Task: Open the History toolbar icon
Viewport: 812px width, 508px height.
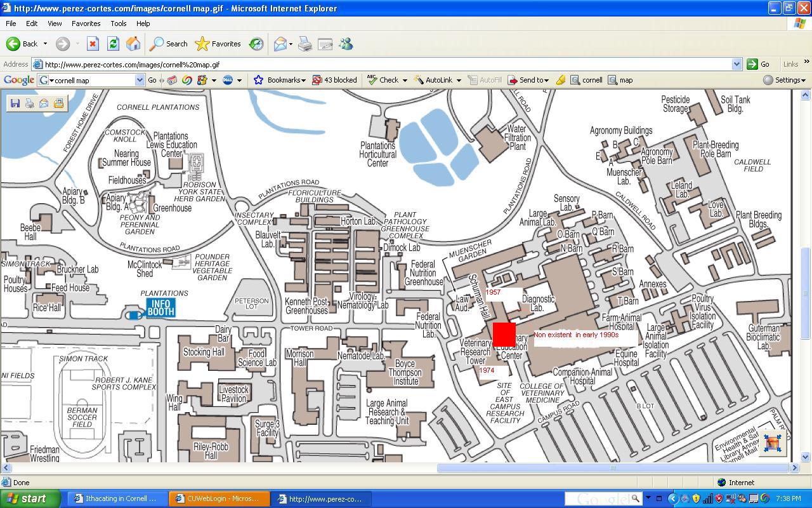Action: pyautogui.click(x=256, y=44)
